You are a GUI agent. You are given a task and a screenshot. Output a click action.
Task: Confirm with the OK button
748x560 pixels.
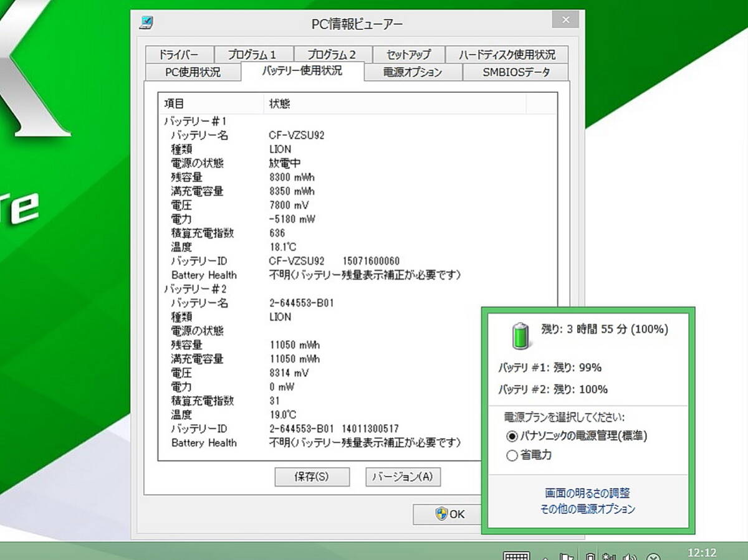tap(448, 514)
